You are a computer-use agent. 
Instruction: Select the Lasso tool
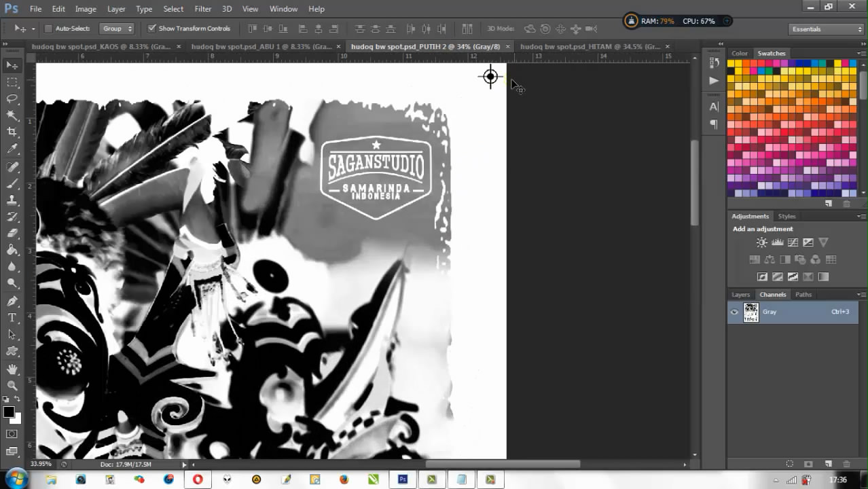(12, 98)
